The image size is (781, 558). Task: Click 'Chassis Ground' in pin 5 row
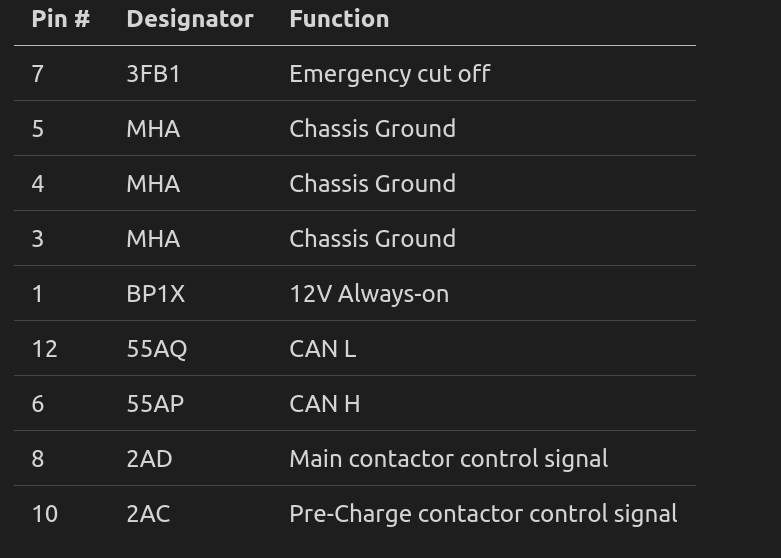point(372,129)
